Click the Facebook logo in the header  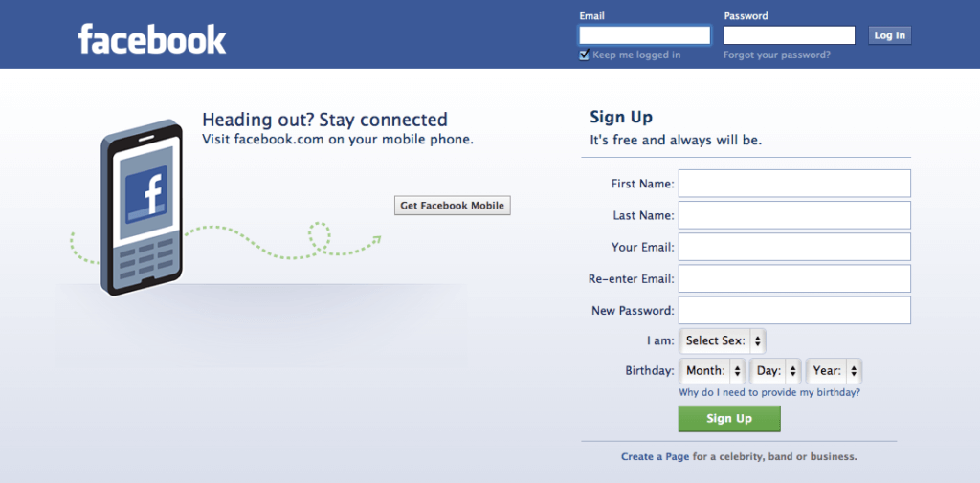[152, 39]
